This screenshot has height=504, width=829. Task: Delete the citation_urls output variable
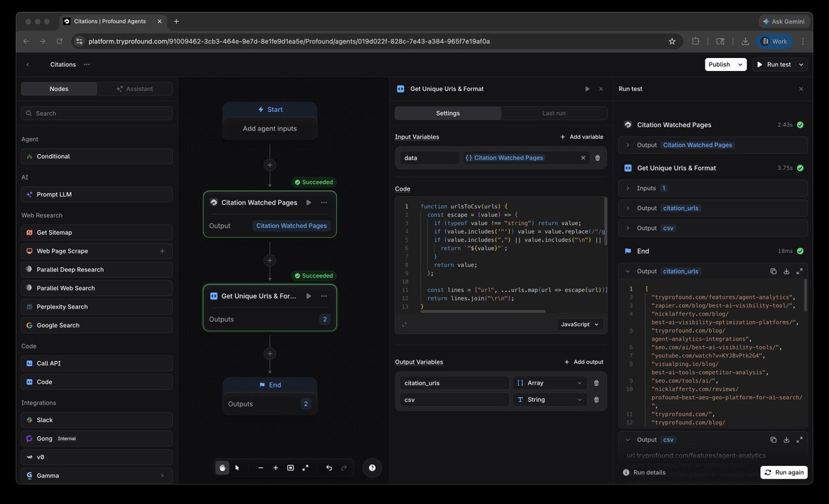click(596, 382)
